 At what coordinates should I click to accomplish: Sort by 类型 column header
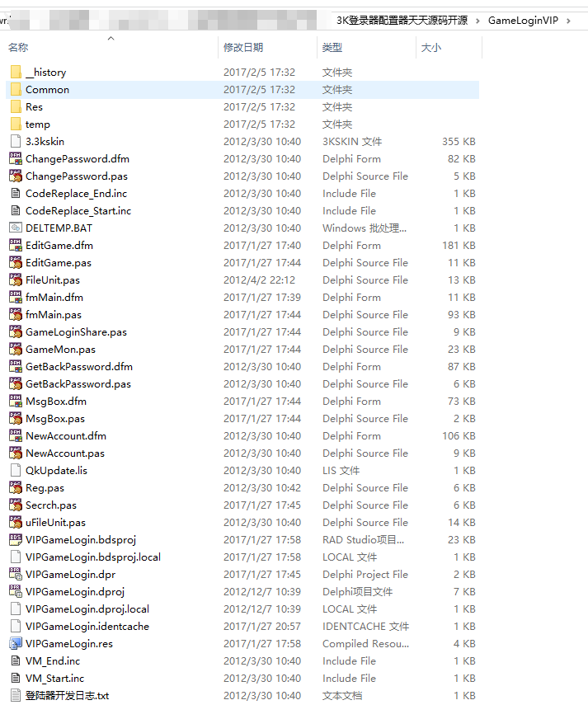[x=332, y=48]
